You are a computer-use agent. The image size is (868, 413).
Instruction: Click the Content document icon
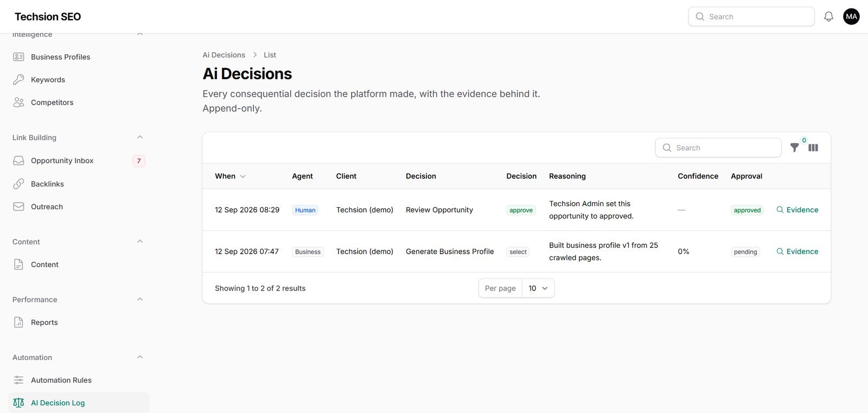18,265
